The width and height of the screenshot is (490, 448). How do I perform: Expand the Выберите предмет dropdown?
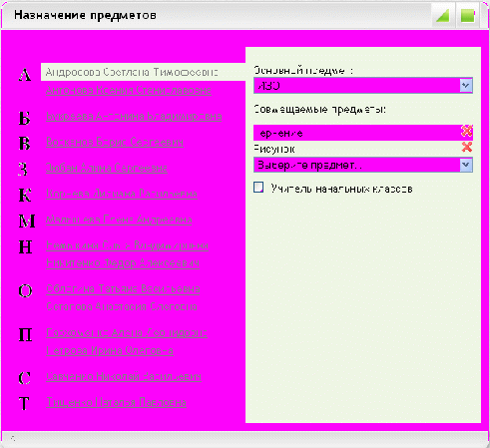[466, 165]
